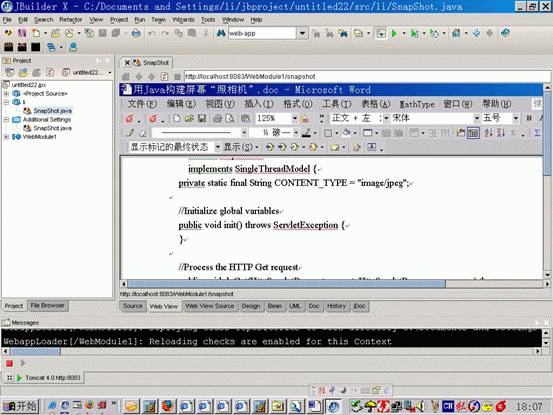Click the Tomcat 4.0 http:8083 tab

[49, 378]
